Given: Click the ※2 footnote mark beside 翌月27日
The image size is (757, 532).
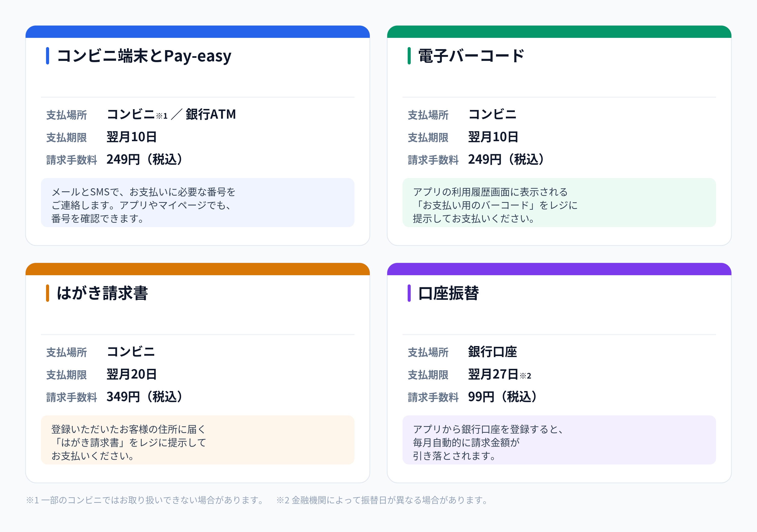Looking at the screenshot, I should [x=525, y=376].
